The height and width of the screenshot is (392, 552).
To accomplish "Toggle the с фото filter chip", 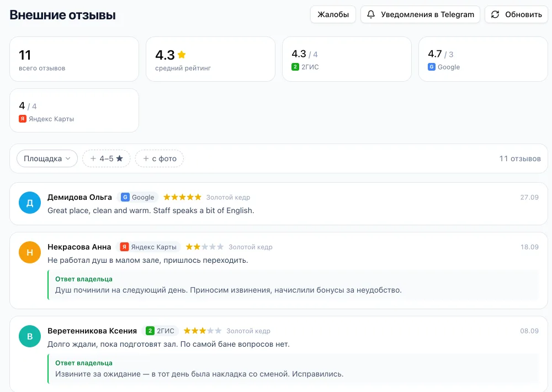I will [160, 158].
